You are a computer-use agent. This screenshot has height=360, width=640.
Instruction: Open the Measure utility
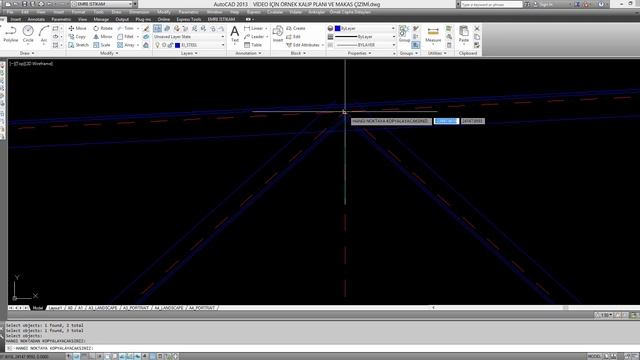point(433,35)
